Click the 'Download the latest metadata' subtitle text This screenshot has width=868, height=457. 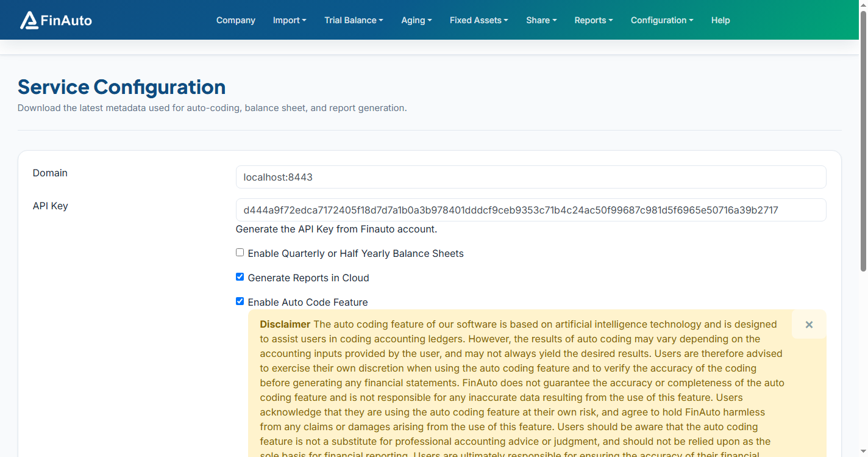click(x=212, y=108)
